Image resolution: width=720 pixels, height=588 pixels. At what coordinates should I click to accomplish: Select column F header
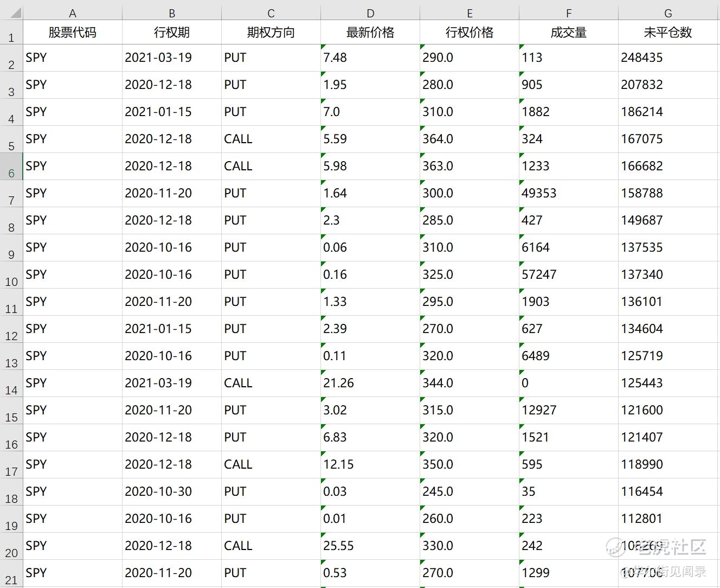[x=569, y=13]
